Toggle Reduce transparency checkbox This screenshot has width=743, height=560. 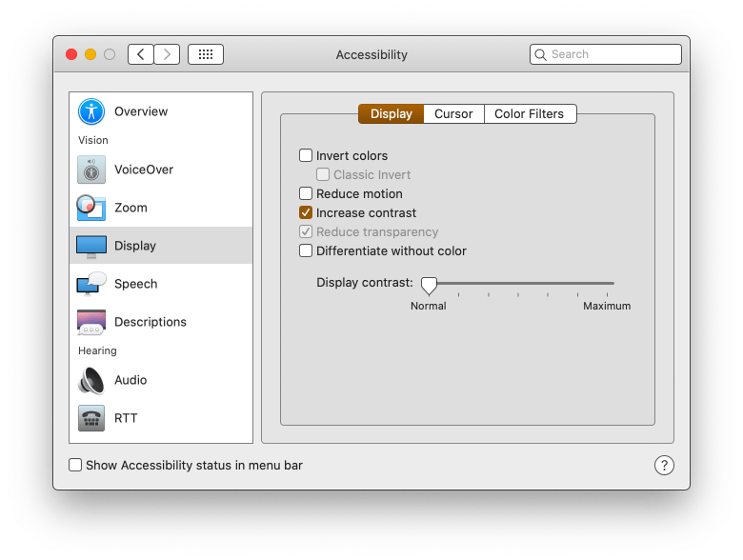click(x=306, y=231)
